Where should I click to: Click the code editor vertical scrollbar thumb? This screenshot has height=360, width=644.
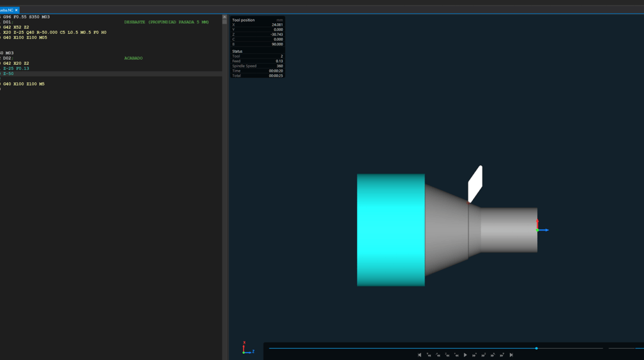tap(225, 22)
